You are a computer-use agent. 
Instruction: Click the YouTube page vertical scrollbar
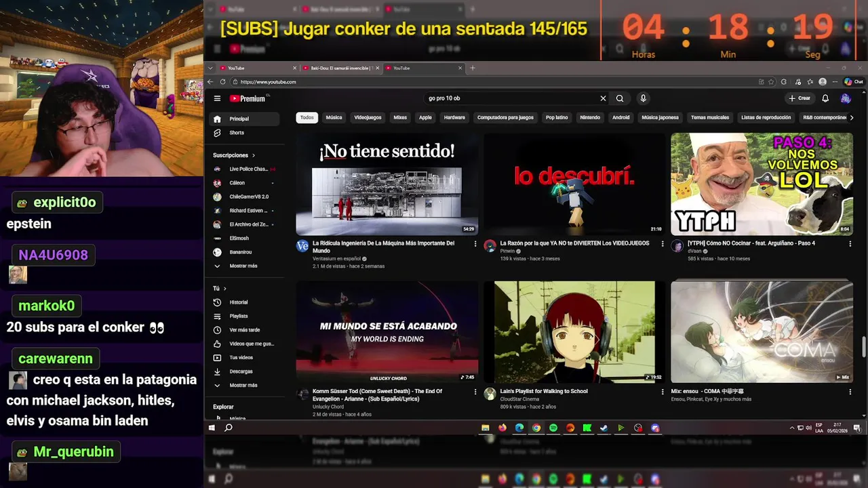point(863,346)
